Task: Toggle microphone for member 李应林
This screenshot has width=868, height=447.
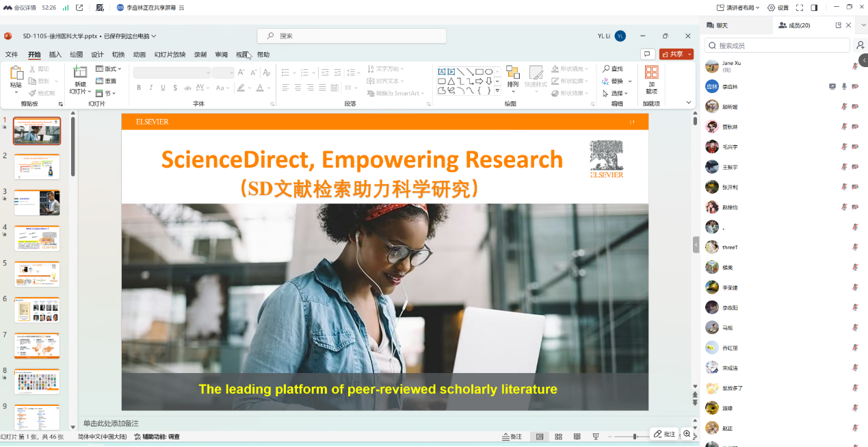Action: pos(844,86)
